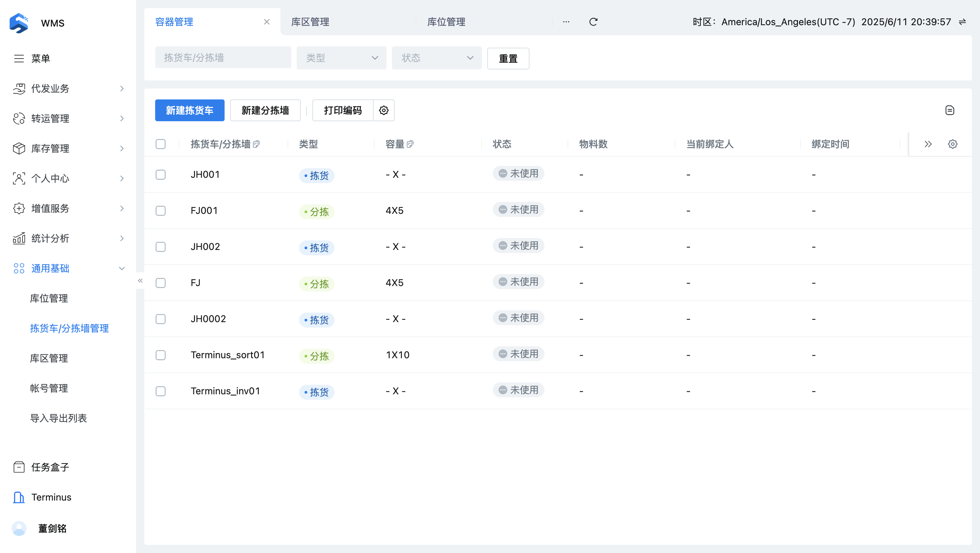Toggle the select-all header checkbox

pyautogui.click(x=161, y=144)
